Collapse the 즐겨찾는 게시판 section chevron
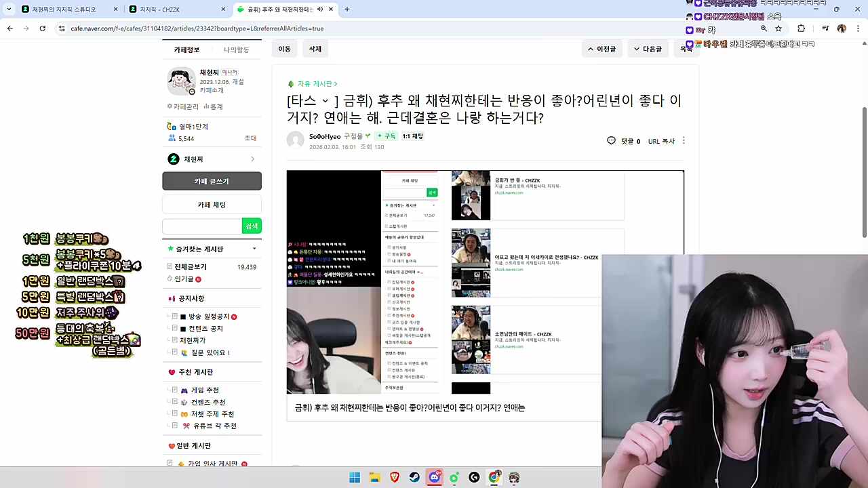The height and width of the screenshot is (488, 868). tap(254, 249)
